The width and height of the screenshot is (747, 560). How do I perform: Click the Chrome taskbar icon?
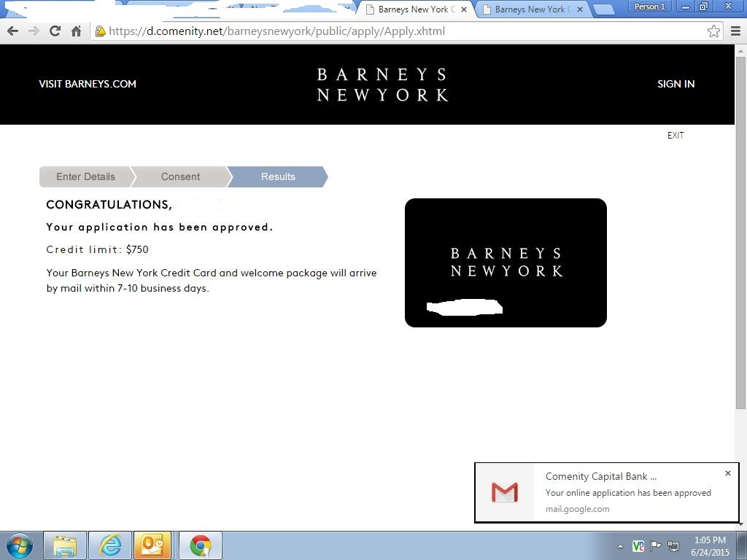click(201, 545)
